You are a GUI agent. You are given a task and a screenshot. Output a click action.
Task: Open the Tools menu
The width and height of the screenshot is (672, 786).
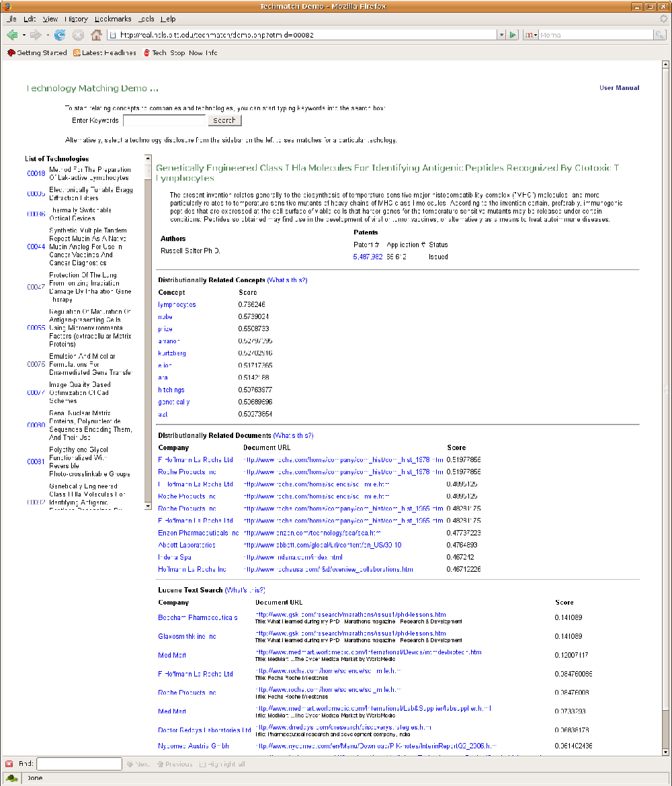point(146,19)
